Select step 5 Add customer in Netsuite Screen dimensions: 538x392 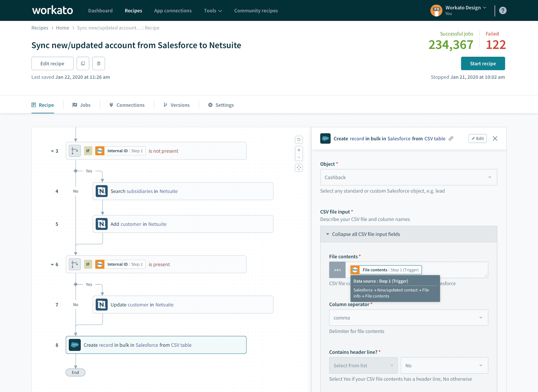[183, 224]
